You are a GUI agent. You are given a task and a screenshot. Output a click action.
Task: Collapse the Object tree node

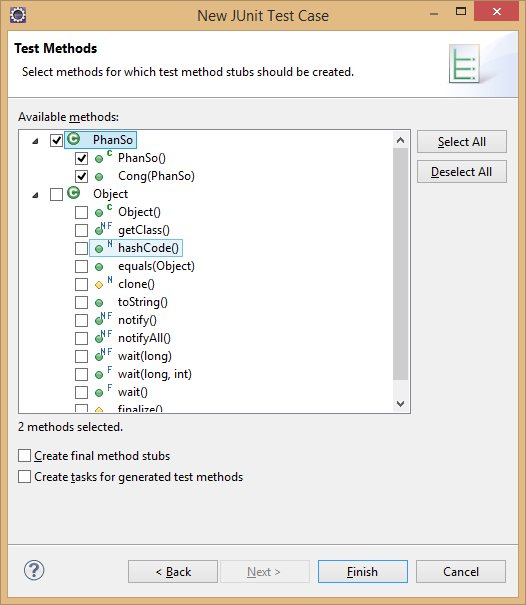36,195
